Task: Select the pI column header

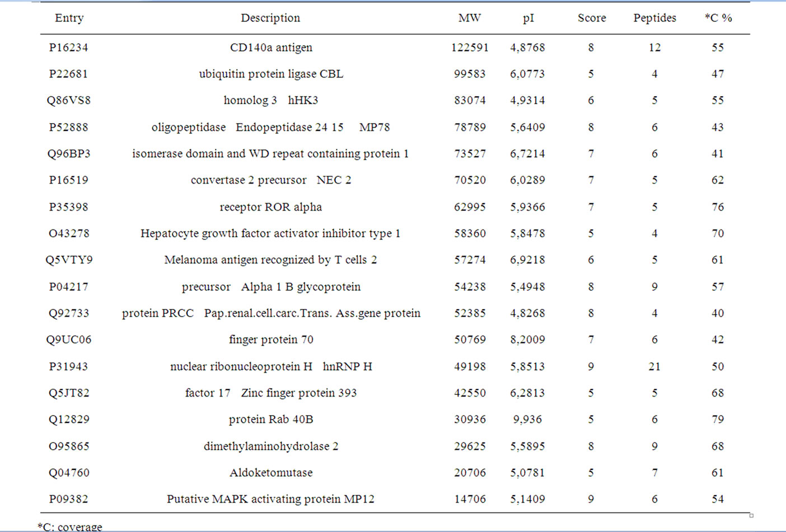Action: tap(528, 18)
